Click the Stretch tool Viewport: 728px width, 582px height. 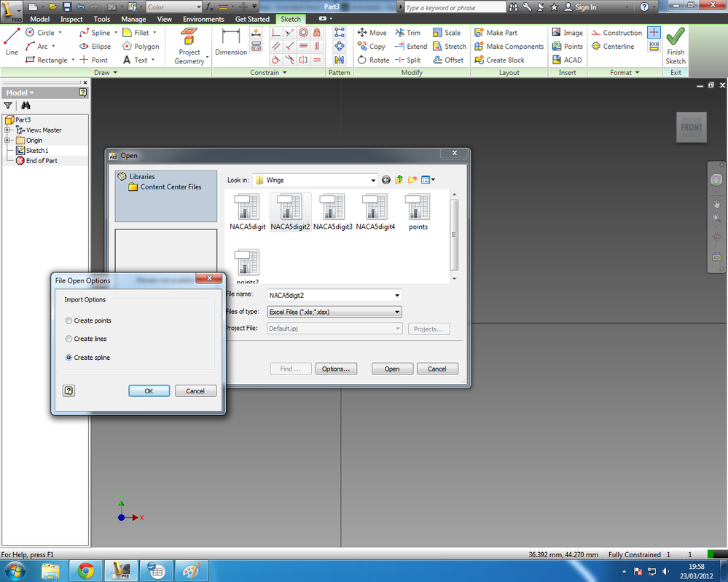pyautogui.click(x=449, y=46)
